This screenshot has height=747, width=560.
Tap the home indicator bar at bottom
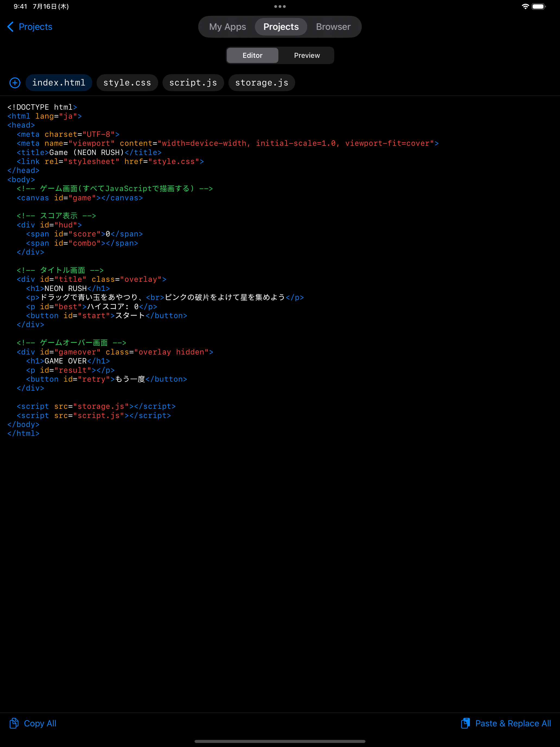(x=280, y=741)
